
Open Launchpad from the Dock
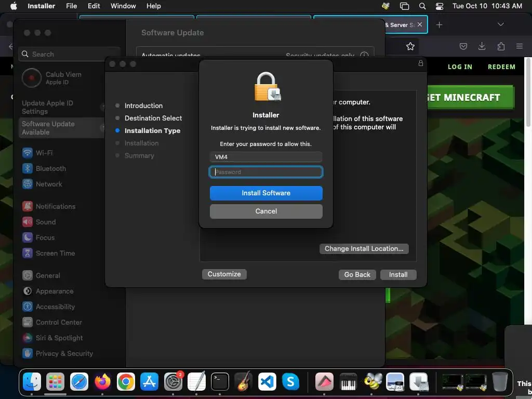pos(55,381)
